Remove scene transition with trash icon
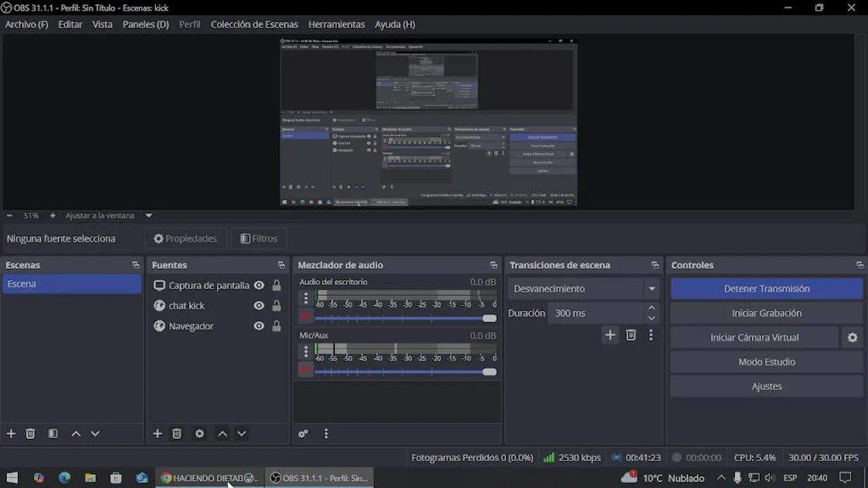Image resolution: width=868 pixels, height=488 pixels. pyautogui.click(x=631, y=335)
